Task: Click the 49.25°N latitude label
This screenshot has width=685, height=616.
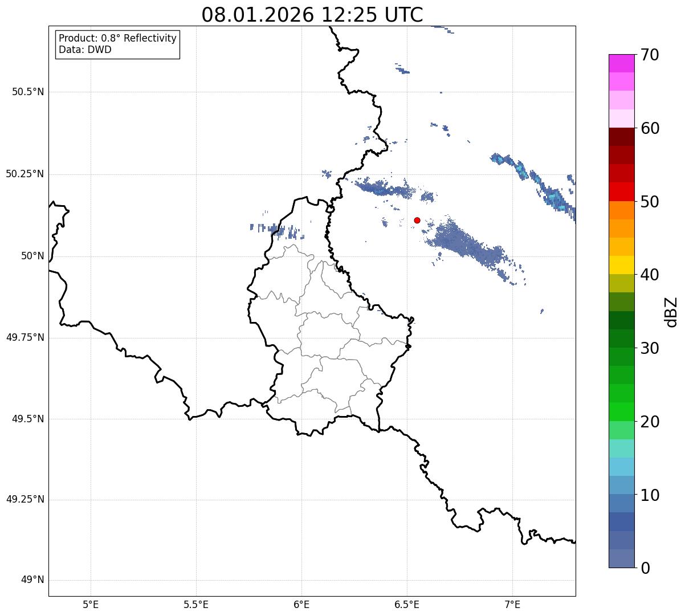Action: click(25, 500)
